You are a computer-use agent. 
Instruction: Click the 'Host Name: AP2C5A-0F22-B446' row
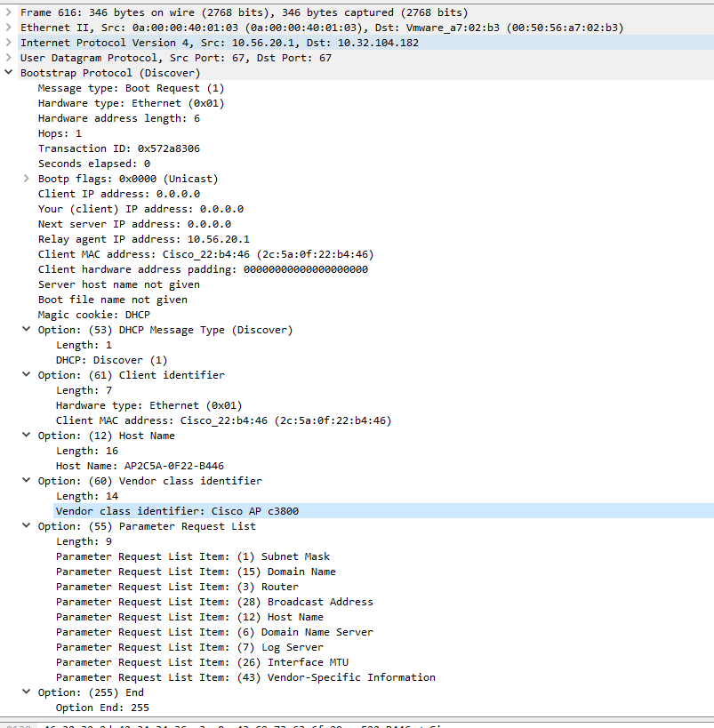coord(140,466)
